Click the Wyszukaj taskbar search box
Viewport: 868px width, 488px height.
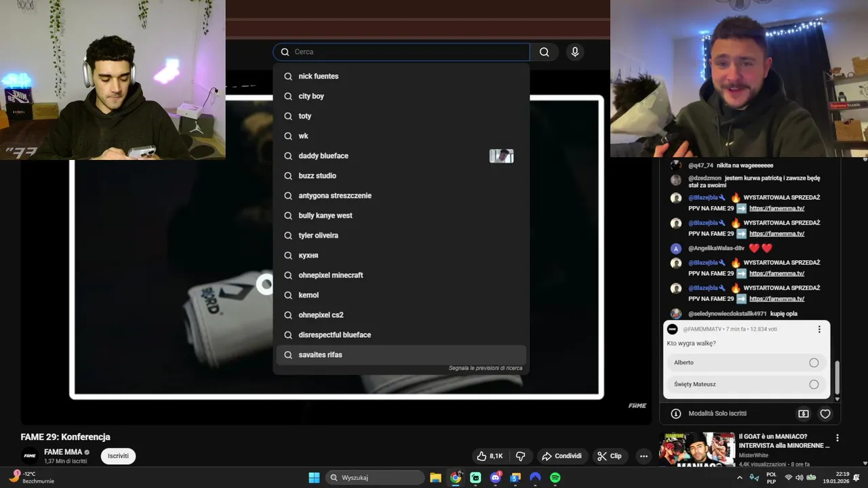pos(375,478)
